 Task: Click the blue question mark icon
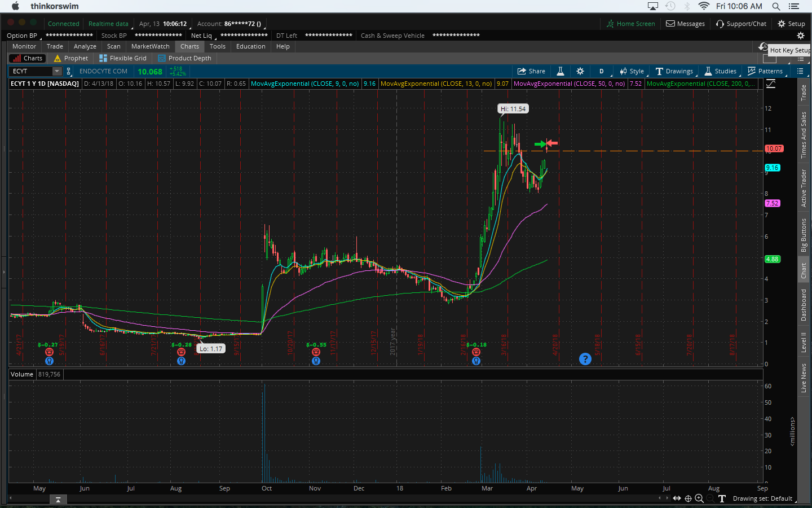(585, 359)
